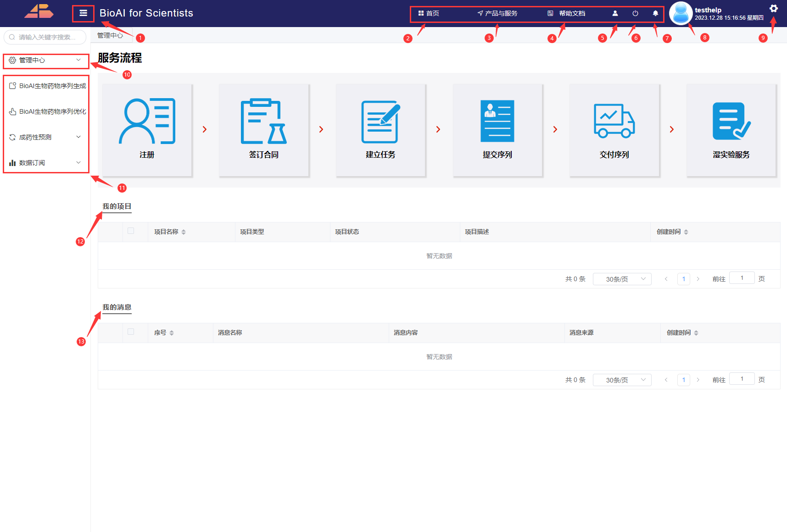
Task: Click the 我的消息 section heading
Action: (117, 307)
